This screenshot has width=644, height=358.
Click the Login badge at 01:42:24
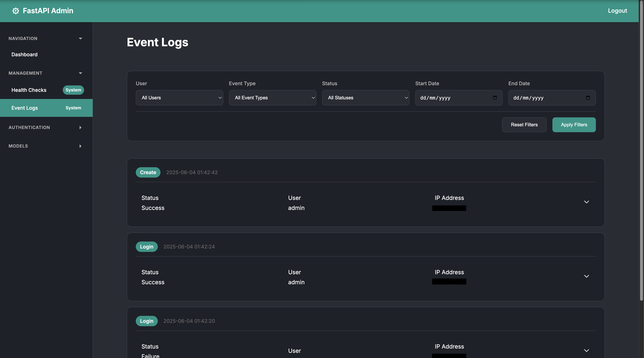(x=147, y=247)
